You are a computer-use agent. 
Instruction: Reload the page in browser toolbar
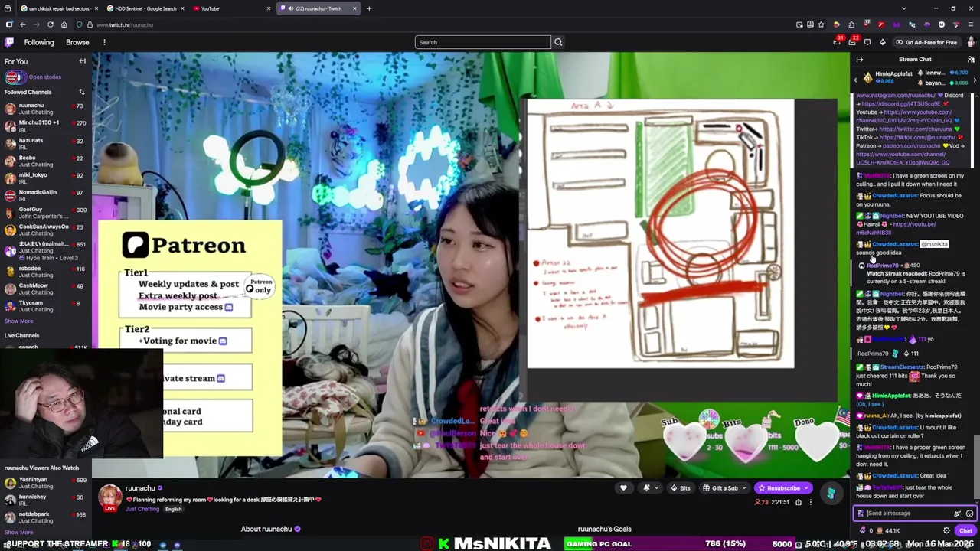(x=51, y=24)
